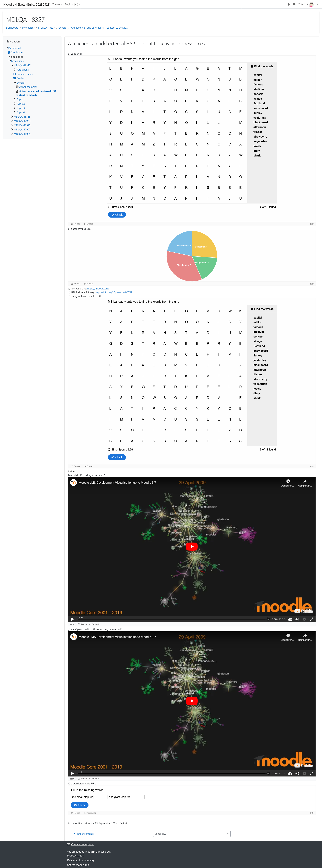
Task: Collapse the Dashboard node in Navigation
Action: pyautogui.click(x=7, y=48)
